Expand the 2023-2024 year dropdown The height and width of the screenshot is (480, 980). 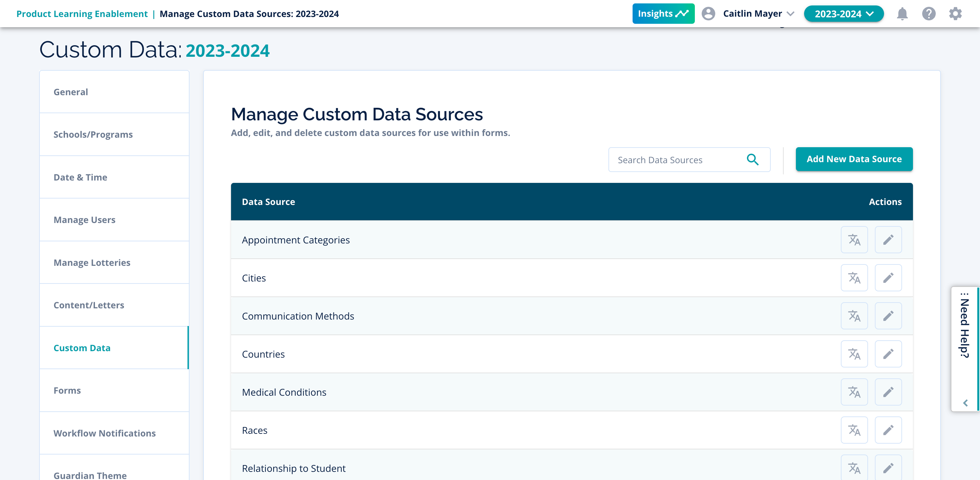point(843,14)
